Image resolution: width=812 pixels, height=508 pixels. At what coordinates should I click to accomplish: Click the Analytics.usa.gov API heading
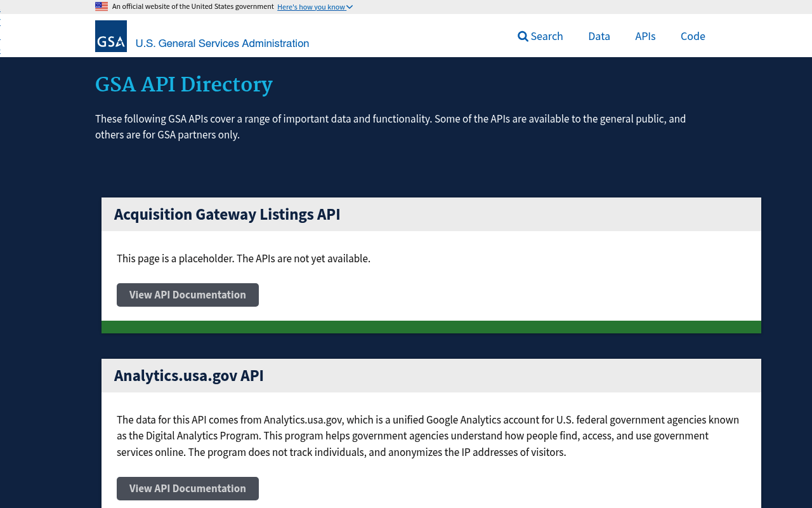(189, 376)
